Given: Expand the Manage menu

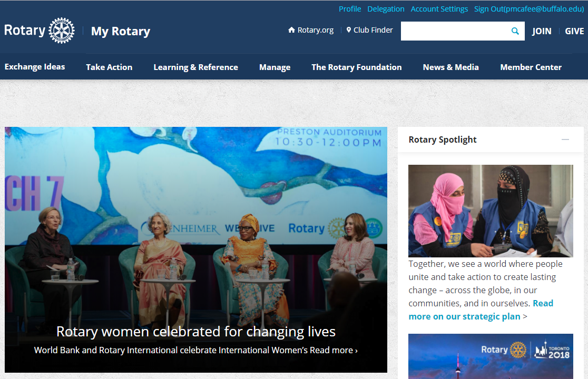Looking at the screenshot, I should [275, 67].
